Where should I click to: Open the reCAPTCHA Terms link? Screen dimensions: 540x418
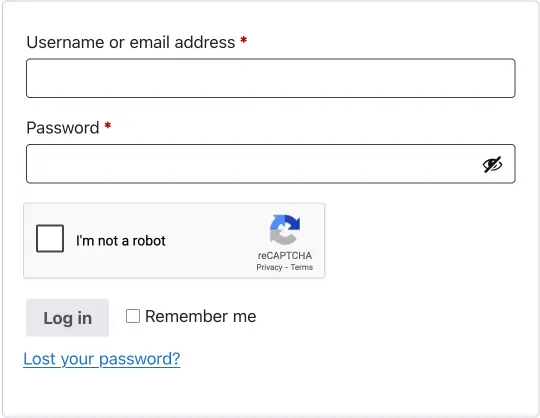coord(302,267)
